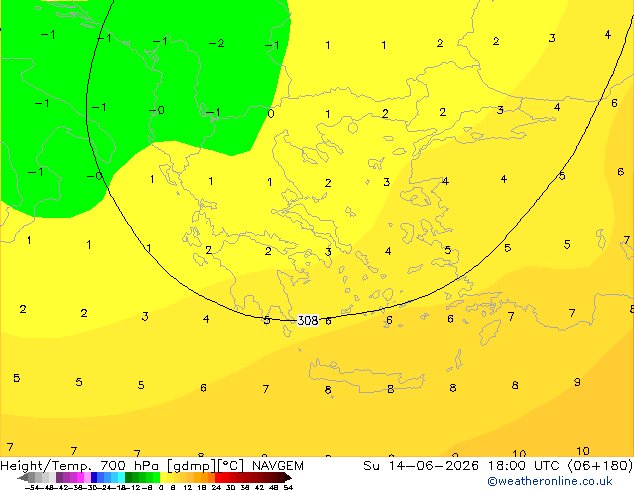Pick the cyan -18 degree legend swatch

tap(121, 477)
